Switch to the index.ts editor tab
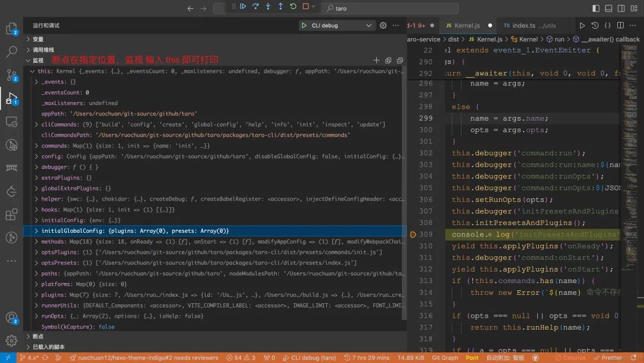The width and height of the screenshot is (644, 363). [530, 26]
